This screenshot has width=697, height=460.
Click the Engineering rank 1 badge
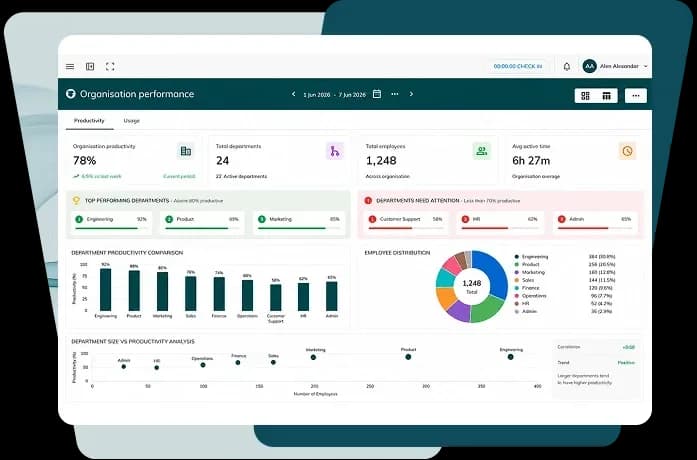tap(79, 219)
